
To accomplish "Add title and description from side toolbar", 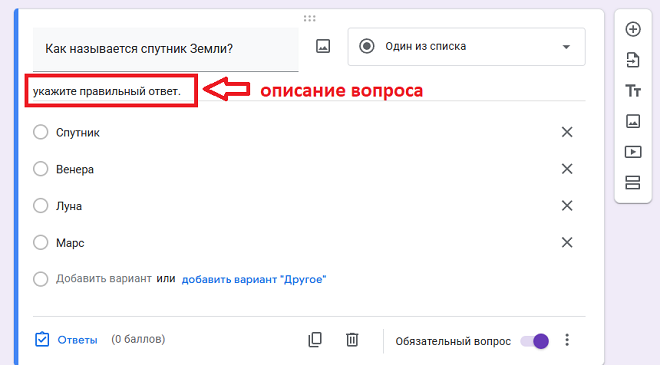I will coord(633,91).
